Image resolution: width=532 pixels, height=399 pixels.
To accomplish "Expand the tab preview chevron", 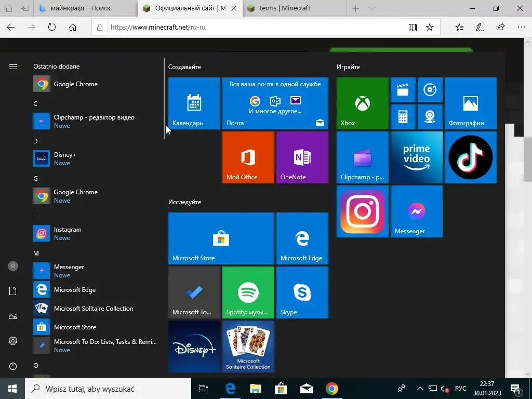I will 372,8.
